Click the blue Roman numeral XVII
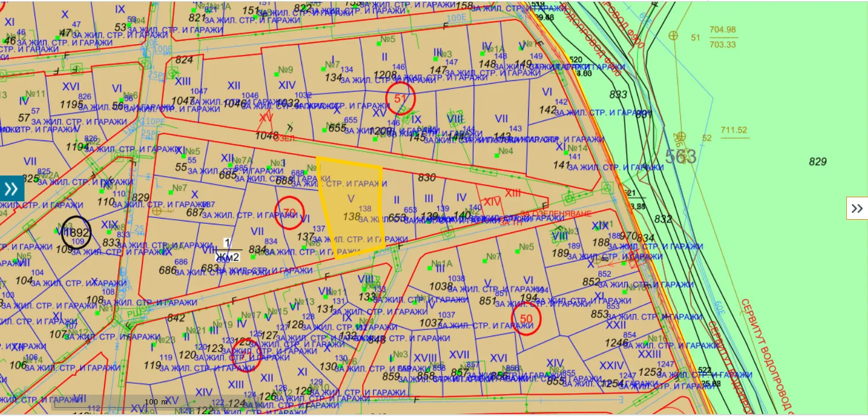This screenshot has width=868, height=417. point(459,354)
